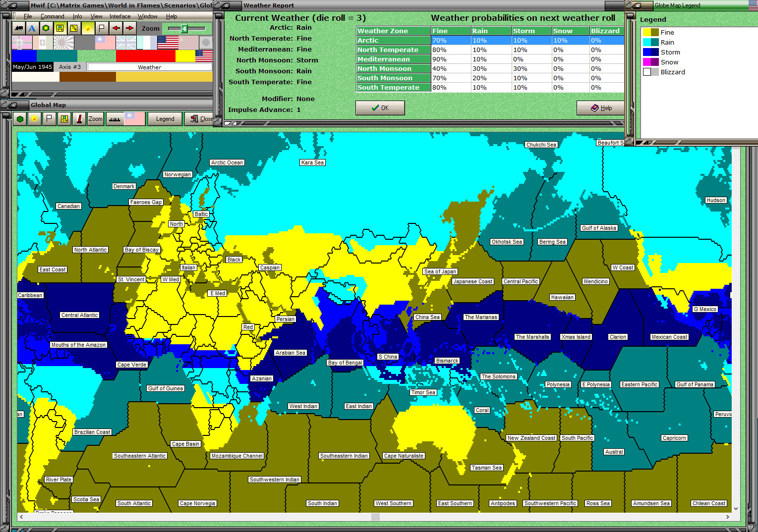The image size is (758, 532).
Task: Click the plain green hexagon in Global Map toolbar
Action: click(20, 119)
